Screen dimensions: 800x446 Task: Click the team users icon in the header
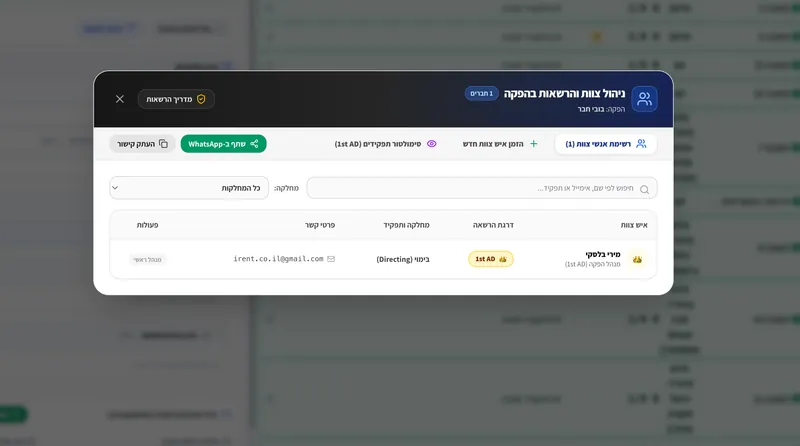coord(644,99)
